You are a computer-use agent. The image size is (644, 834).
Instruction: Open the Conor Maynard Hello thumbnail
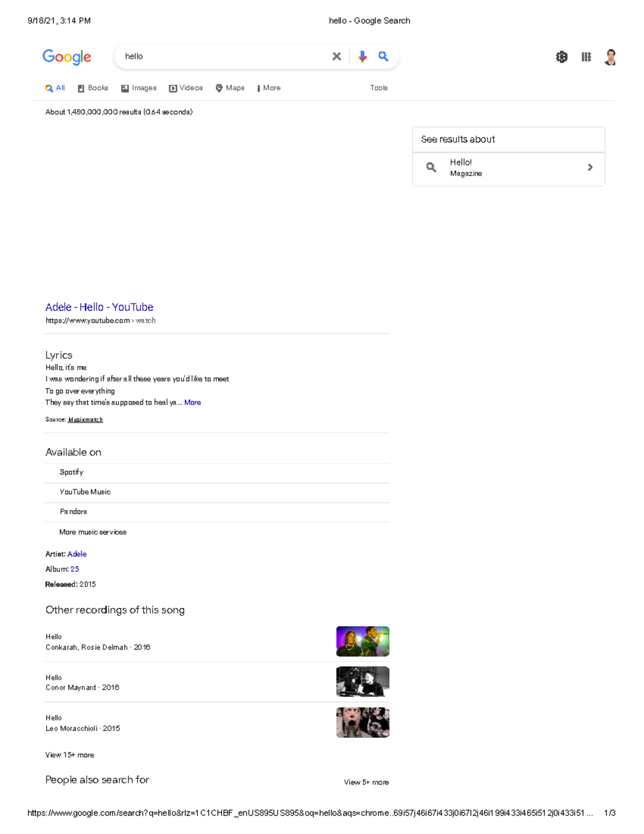(362, 682)
